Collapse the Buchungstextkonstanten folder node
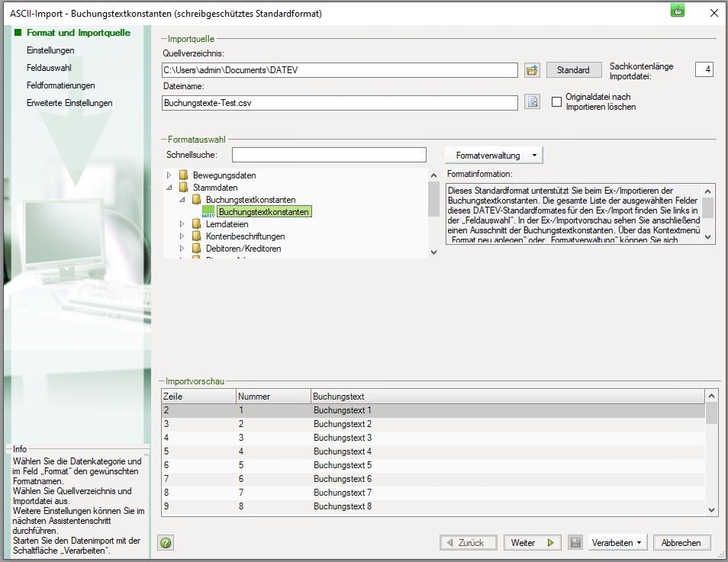 click(182, 200)
